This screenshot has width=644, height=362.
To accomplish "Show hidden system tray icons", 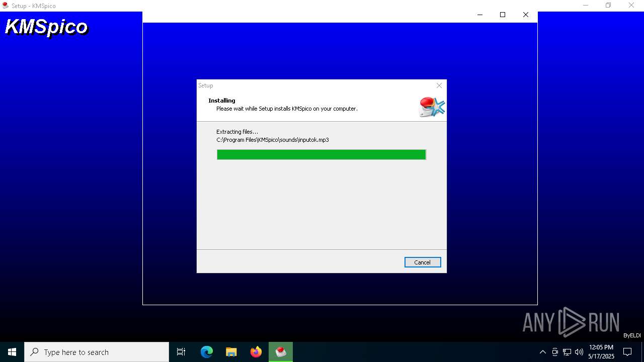I will (x=542, y=352).
